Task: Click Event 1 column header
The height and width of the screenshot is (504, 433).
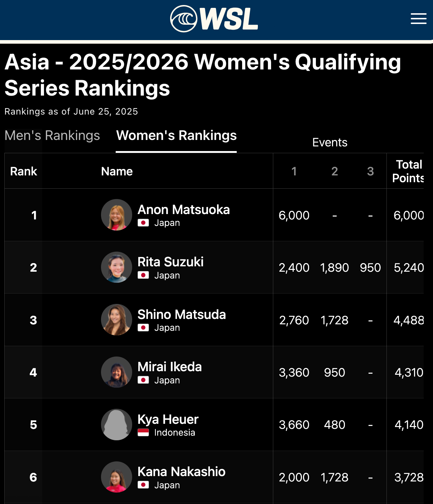Action: (294, 171)
